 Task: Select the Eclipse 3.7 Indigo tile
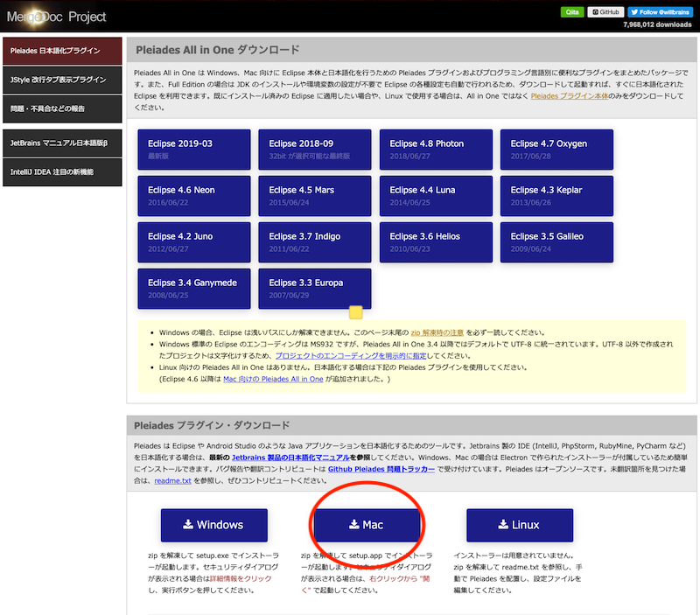(315, 242)
